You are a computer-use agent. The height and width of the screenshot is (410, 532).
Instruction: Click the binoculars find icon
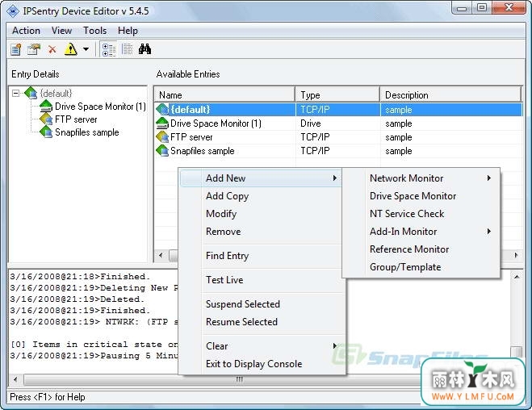pos(145,49)
